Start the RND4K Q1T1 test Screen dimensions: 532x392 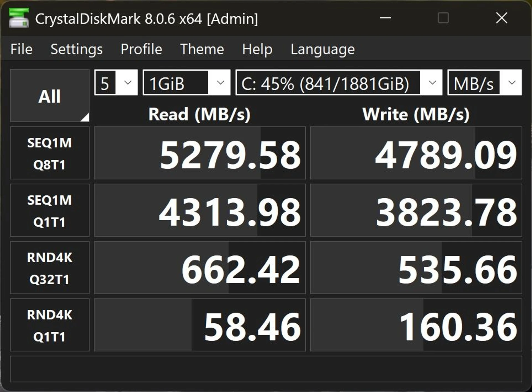coord(50,325)
